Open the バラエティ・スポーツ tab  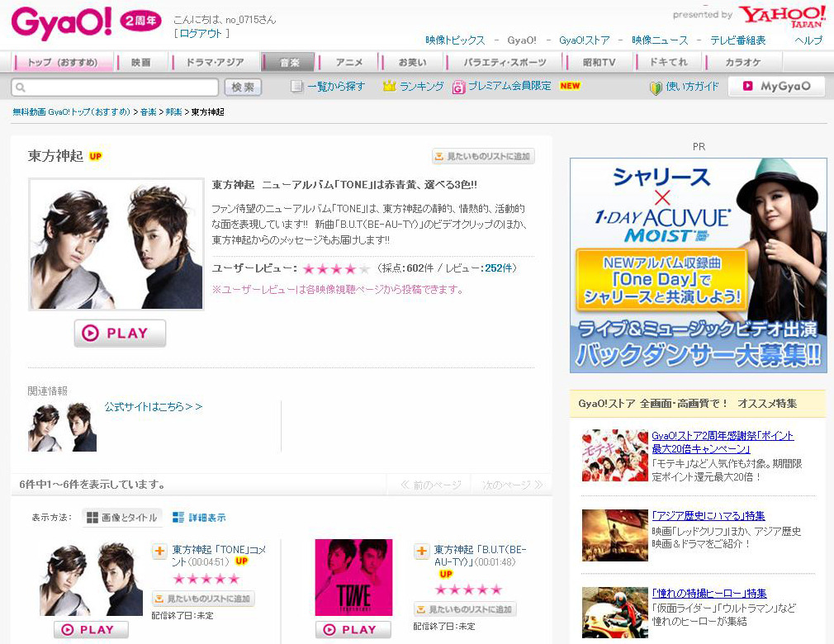click(x=505, y=62)
